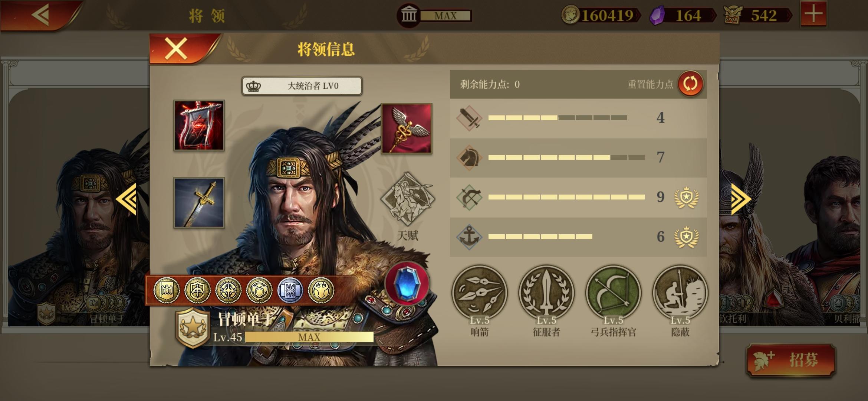Click the reset ability points button
Image resolution: width=868 pixels, height=401 pixels.
690,84
